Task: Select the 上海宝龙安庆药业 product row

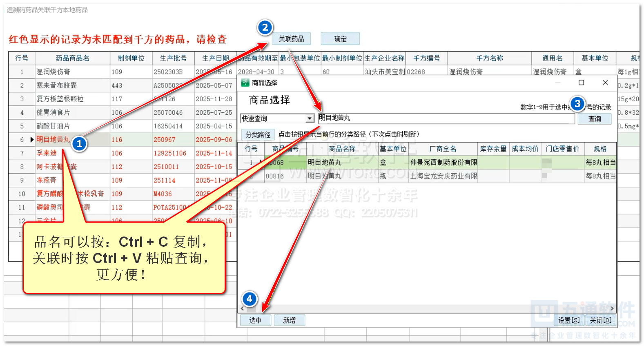Action: click(443, 176)
